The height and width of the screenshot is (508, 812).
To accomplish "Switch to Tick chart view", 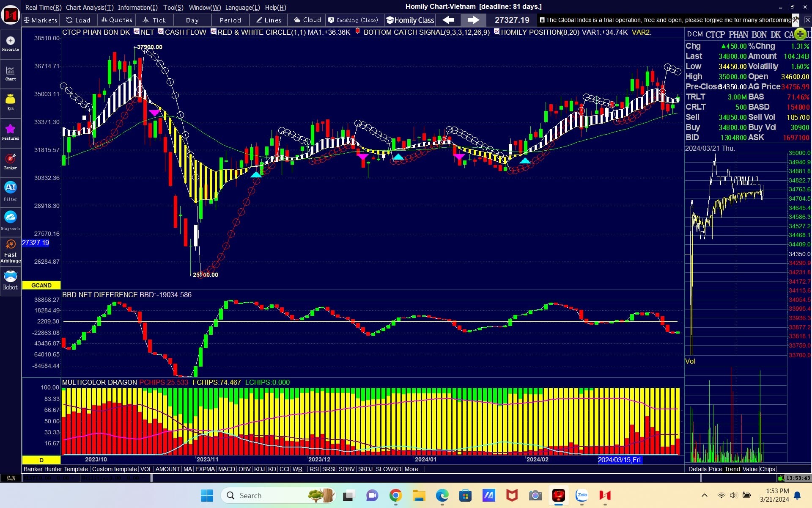I will pyautogui.click(x=154, y=20).
